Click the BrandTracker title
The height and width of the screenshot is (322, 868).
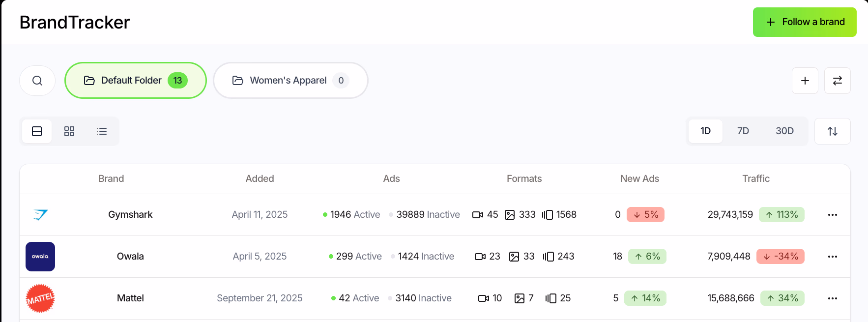click(75, 23)
